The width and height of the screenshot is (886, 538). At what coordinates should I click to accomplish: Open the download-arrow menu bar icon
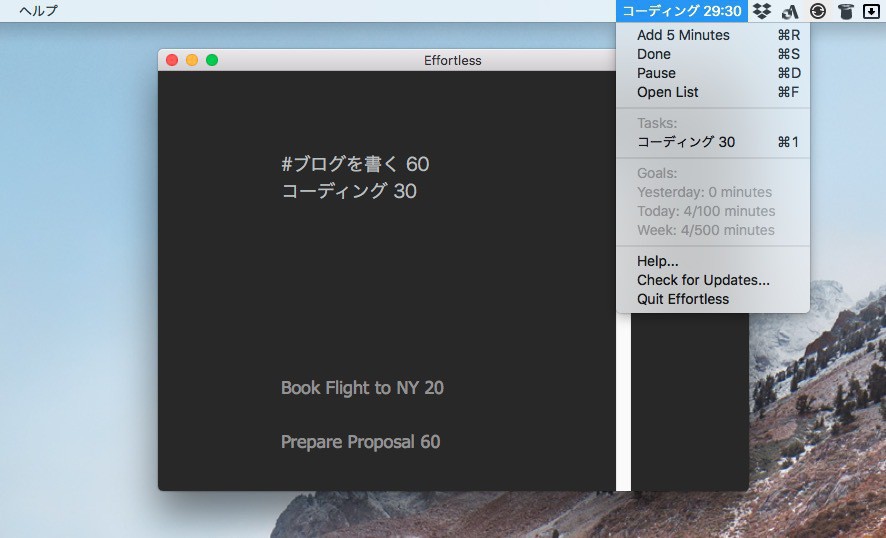[x=872, y=11]
